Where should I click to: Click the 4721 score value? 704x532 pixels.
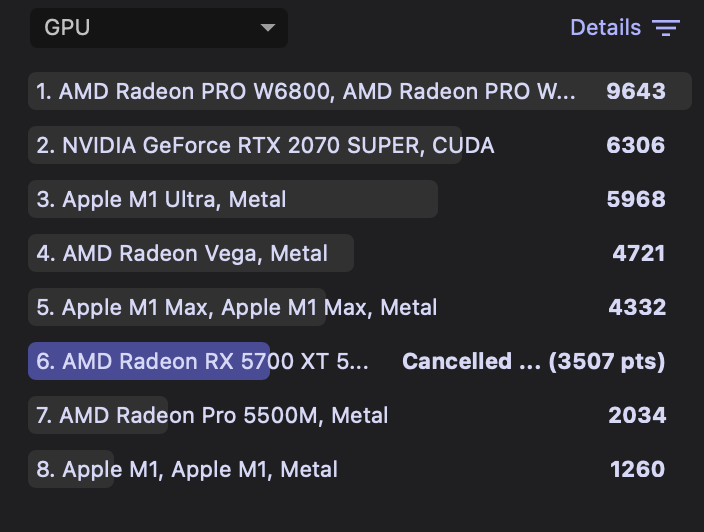click(x=638, y=253)
